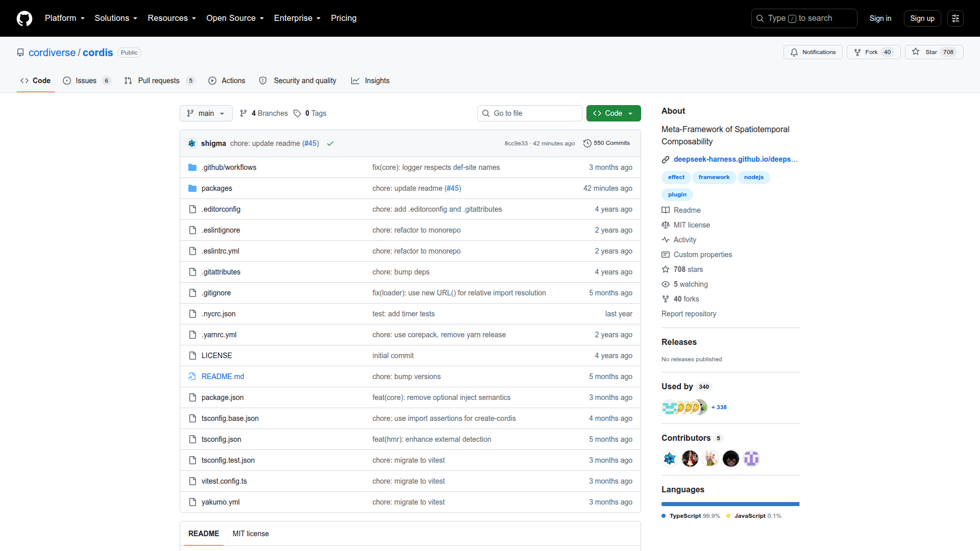
Task: Click Report repository link
Action: (x=689, y=314)
